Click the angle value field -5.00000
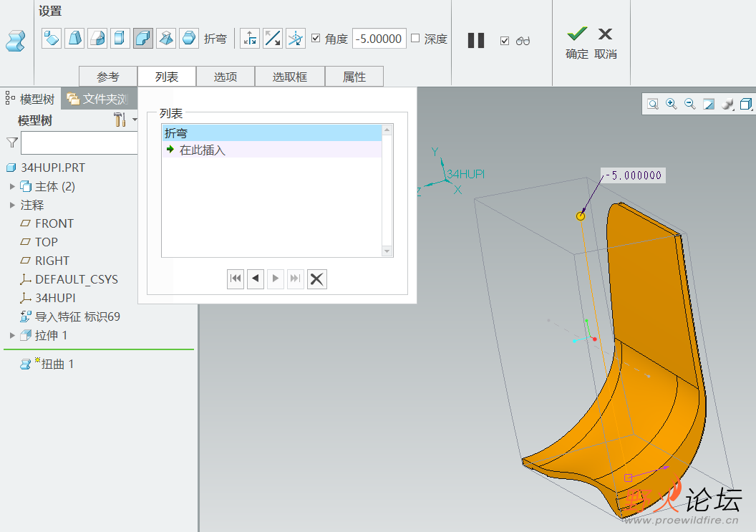This screenshot has width=756, height=532. [379, 39]
